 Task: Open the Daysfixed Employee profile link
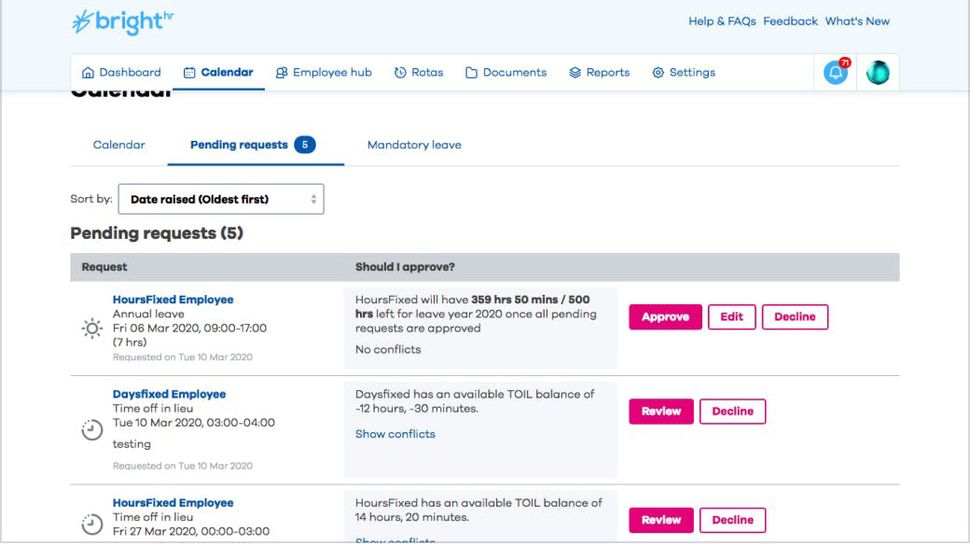(169, 394)
